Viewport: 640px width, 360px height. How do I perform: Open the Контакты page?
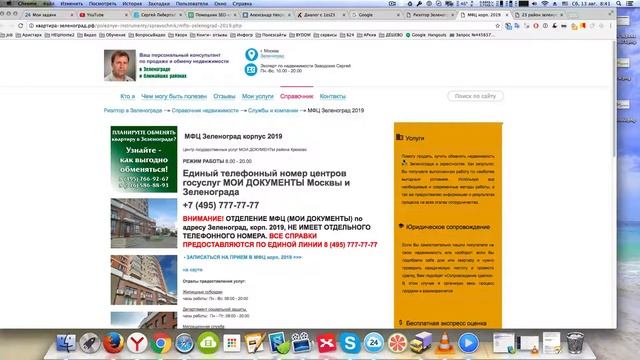click(x=333, y=96)
